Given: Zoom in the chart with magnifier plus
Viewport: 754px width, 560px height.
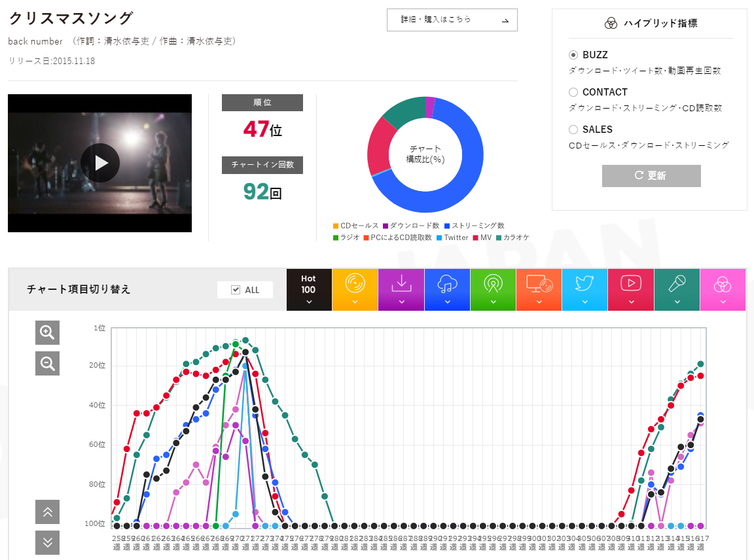Looking at the screenshot, I should coord(47,332).
